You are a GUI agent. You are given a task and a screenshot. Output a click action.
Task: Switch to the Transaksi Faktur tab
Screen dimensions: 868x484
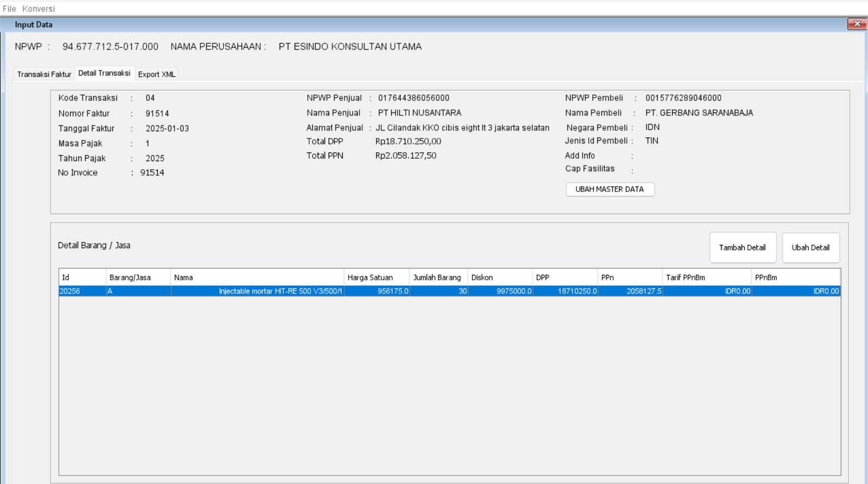tap(44, 74)
